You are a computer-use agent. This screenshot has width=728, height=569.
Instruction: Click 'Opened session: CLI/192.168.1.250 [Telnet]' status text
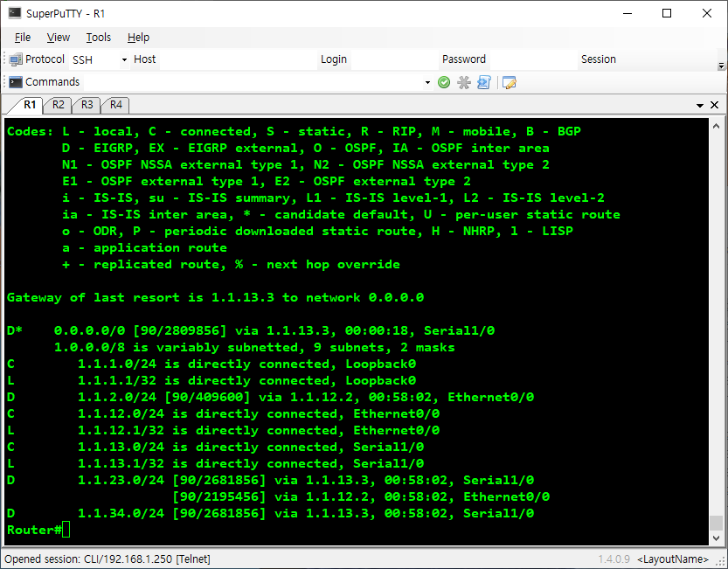(x=107, y=559)
